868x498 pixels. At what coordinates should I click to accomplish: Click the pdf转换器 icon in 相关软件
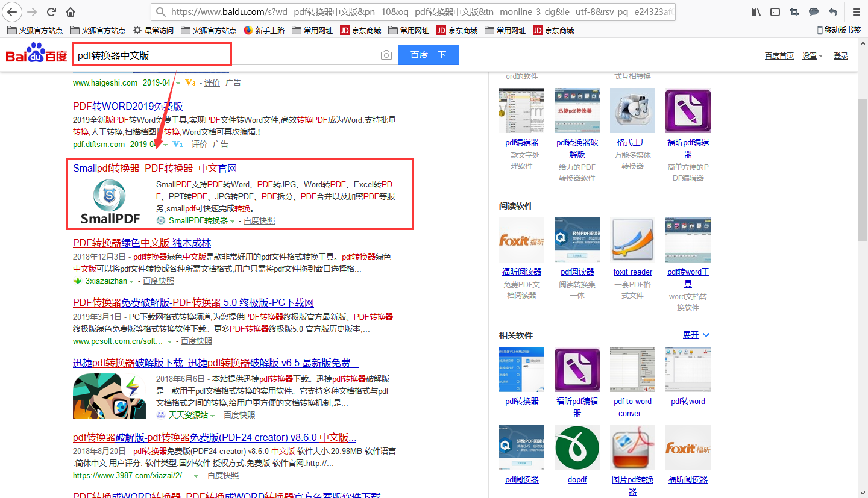tap(521, 369)
